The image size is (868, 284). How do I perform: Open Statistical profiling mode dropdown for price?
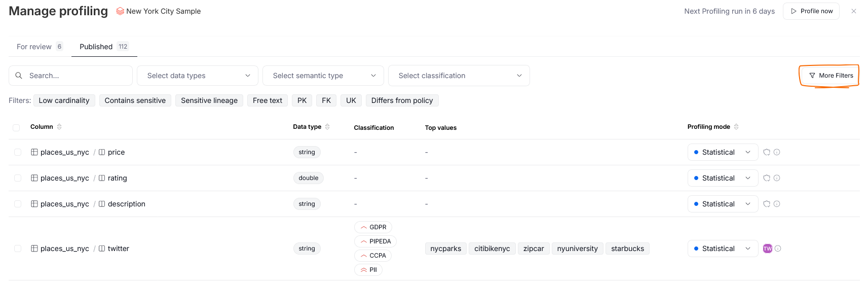coord(723,152)
